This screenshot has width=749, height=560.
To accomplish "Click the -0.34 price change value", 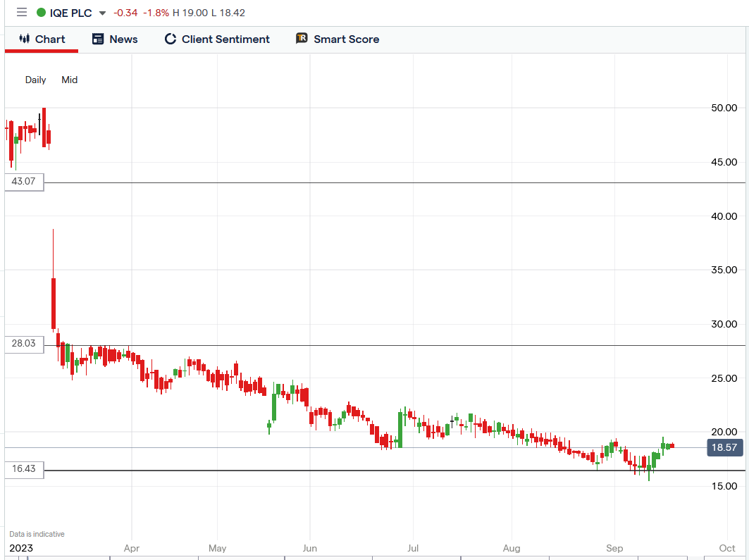I will (125, 13).
